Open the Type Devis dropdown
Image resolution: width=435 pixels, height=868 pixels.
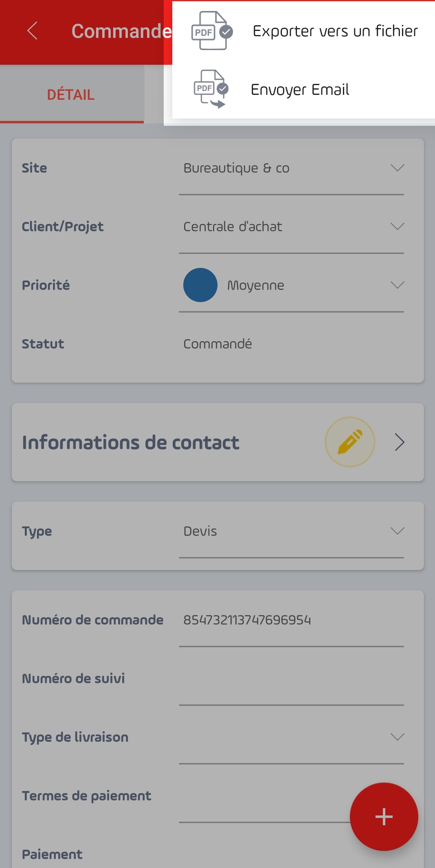[x=291, y=531]
